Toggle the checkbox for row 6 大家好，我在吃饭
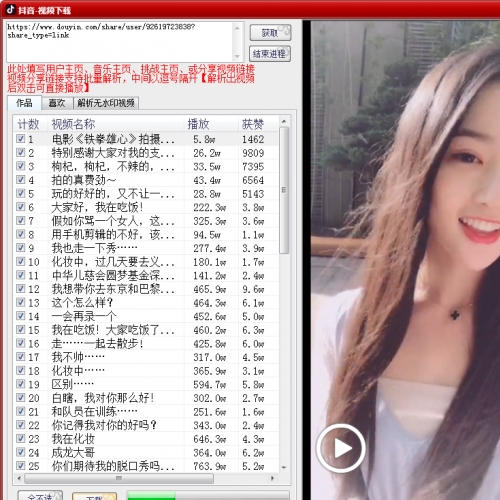The height and width of the screenshot is (500, 500). [21, 207]
